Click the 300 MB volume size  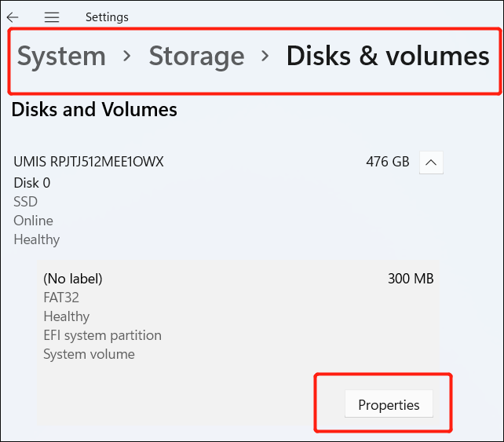pyautogui.click(x=411, y=279)
